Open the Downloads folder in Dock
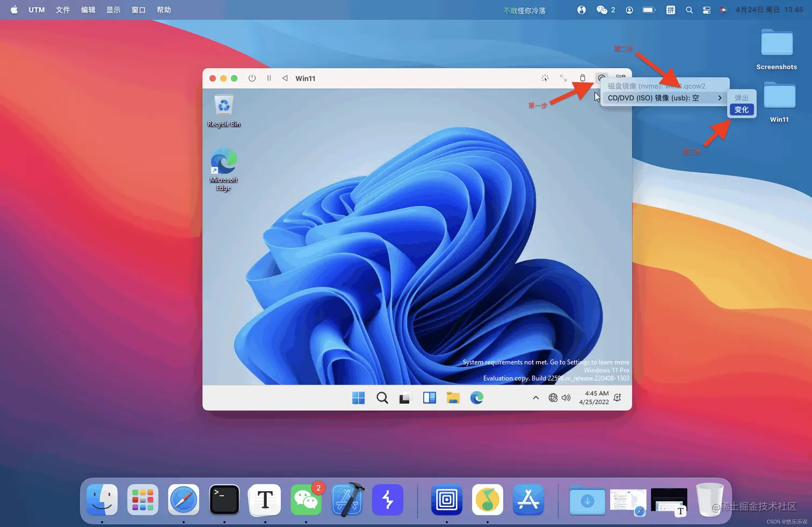This screenshot has width=812, height=527. click(587, 500)
